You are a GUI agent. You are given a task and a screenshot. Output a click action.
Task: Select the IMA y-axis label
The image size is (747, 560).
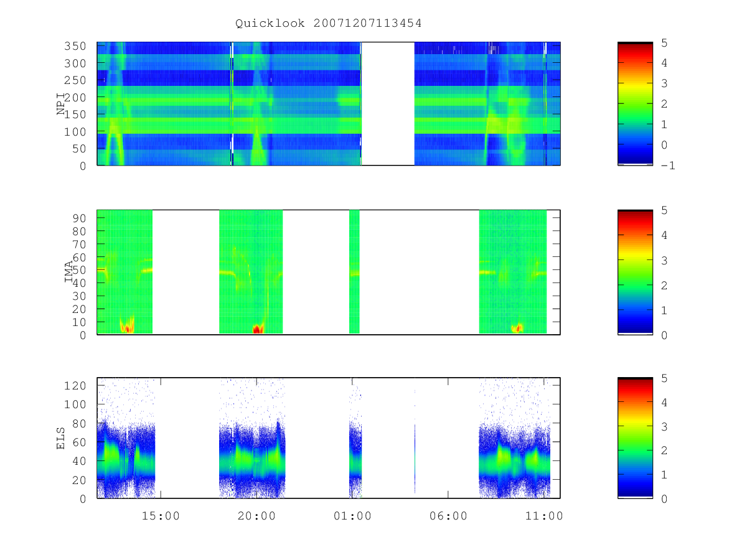tap(68, 272)
